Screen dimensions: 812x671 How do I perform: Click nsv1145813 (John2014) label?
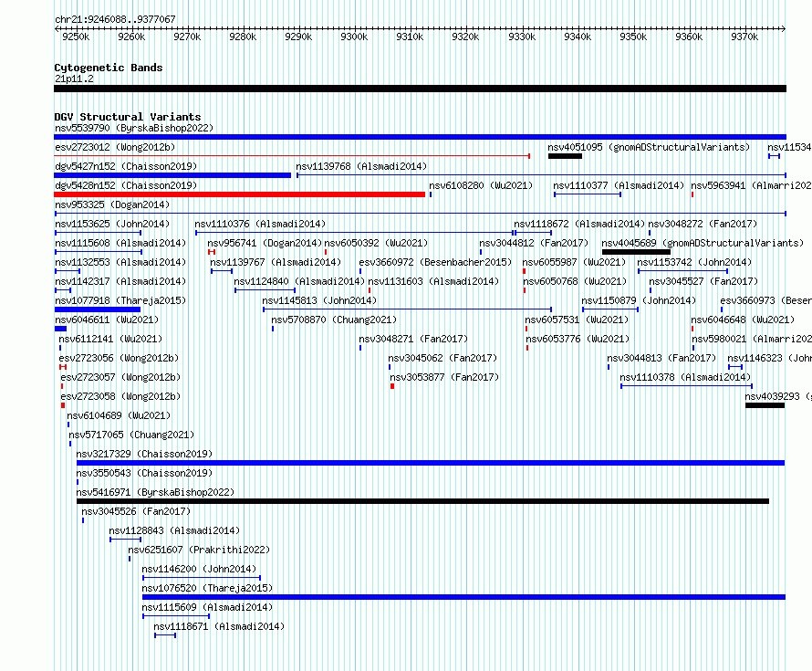coord(319,300)
